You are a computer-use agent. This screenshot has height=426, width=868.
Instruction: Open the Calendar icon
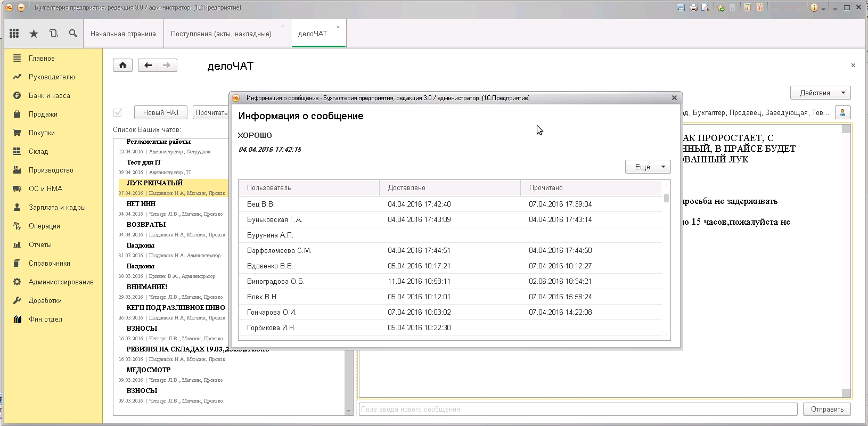[760, 7]
